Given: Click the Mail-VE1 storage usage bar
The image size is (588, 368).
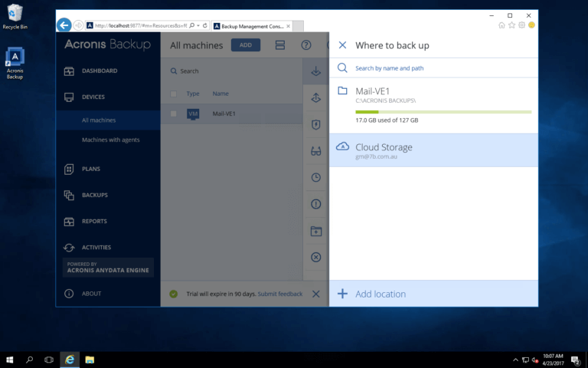Looking at the screenshot, I should pyautogui.click(x=443, y=112).
